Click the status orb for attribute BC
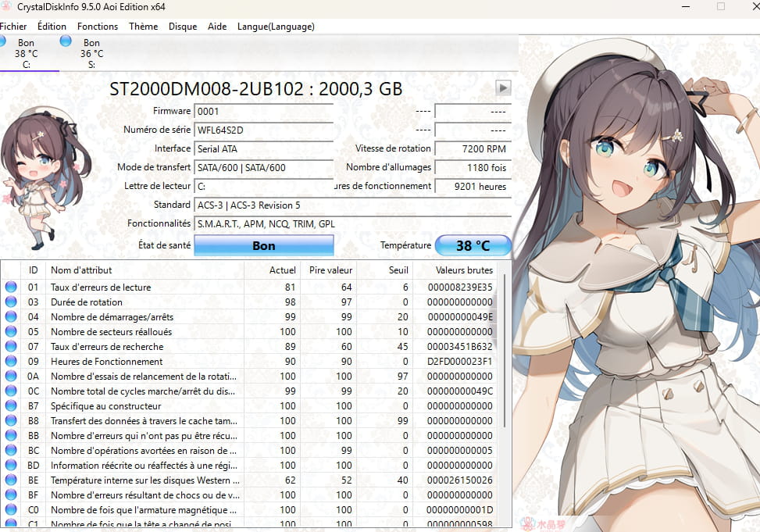This screenshot has width=760, height=532. click(11, 450)
